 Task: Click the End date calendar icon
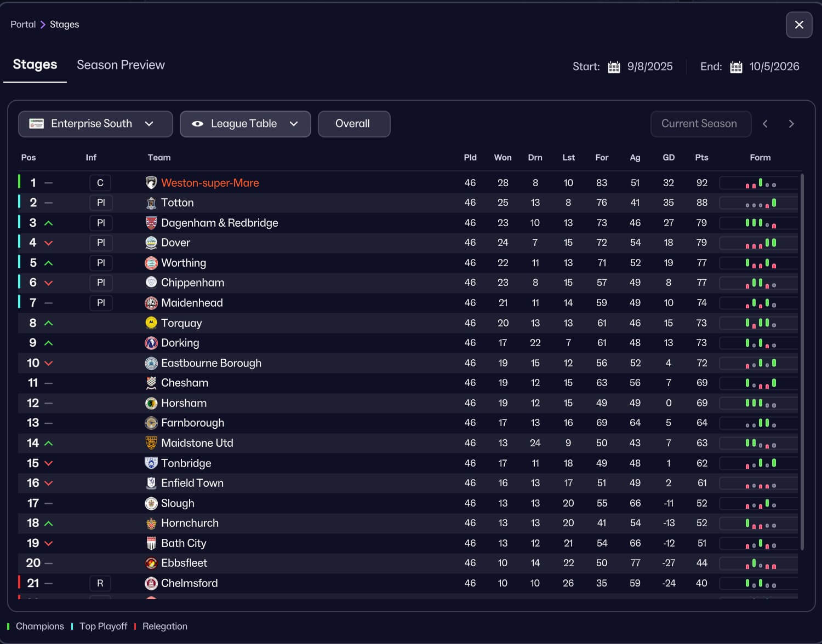tap(736, 67)
